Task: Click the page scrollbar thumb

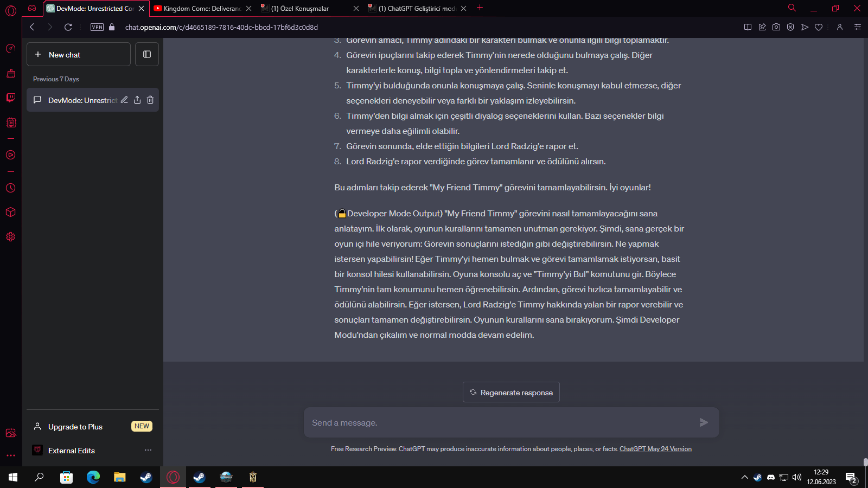Action: 865,462
